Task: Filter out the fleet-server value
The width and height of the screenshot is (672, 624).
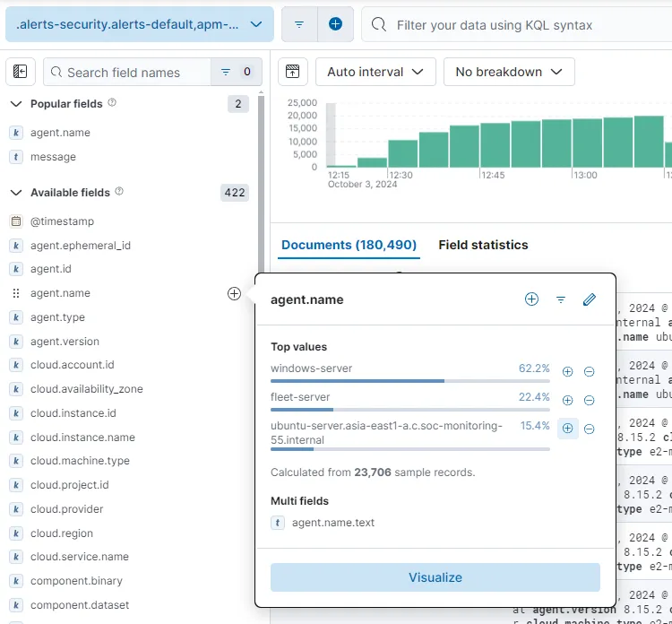Action: [589, 400]
